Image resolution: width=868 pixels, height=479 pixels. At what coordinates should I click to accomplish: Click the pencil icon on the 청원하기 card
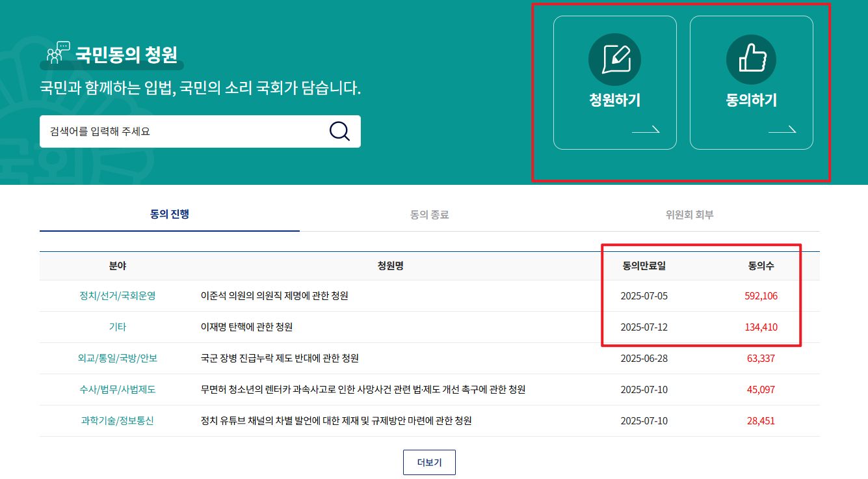click(614, 59)
